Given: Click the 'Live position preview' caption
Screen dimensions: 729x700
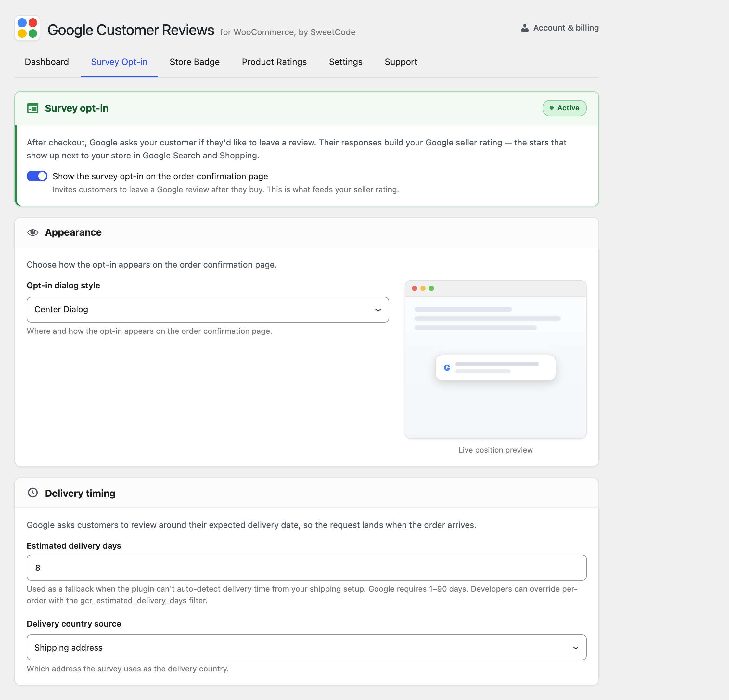Looking at the screenshot, I should [x=495, y=450].
